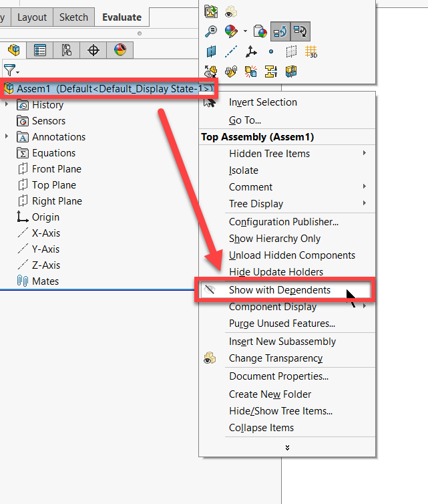Select Show with Dependents menu entry

[x=279, y=290]
